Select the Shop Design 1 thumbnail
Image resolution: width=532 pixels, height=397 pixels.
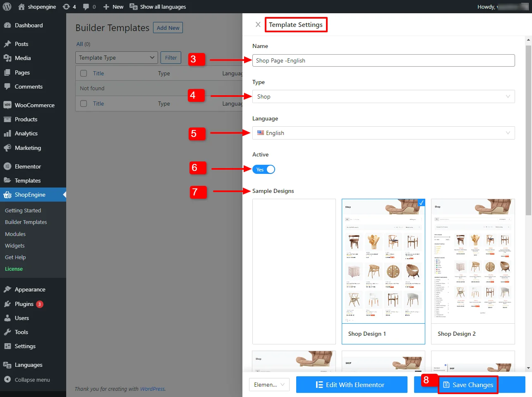click(x=383, y=271)
